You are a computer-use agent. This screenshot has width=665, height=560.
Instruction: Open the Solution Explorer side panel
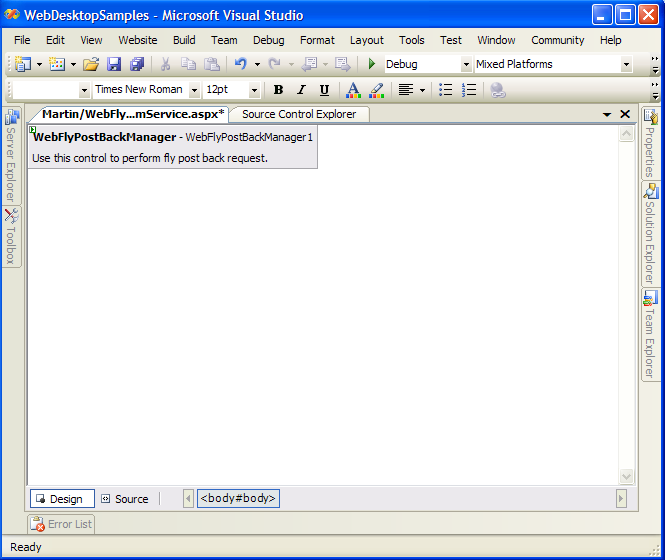[650, 233]
